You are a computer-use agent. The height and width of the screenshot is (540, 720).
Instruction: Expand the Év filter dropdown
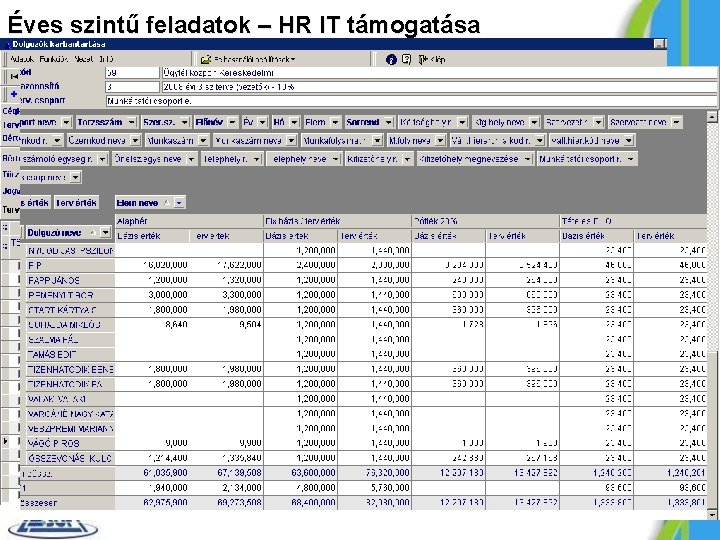click(262, 122)
